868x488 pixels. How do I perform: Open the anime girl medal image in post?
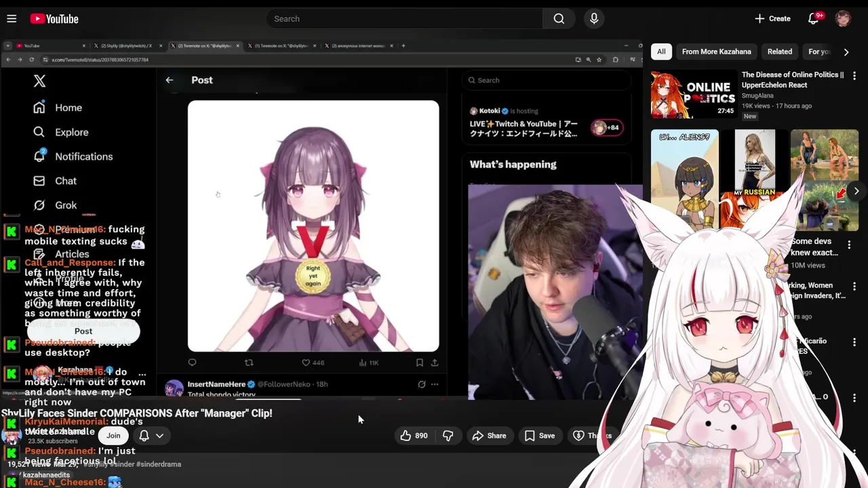click(x=313, y=226)
